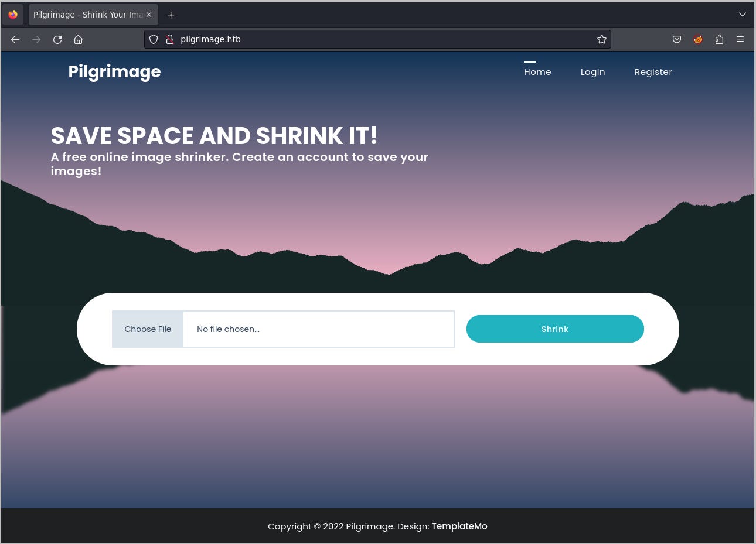756x544 pixels.
Task: Click the insecure connection padlock icon
Action: coord(169,39)
